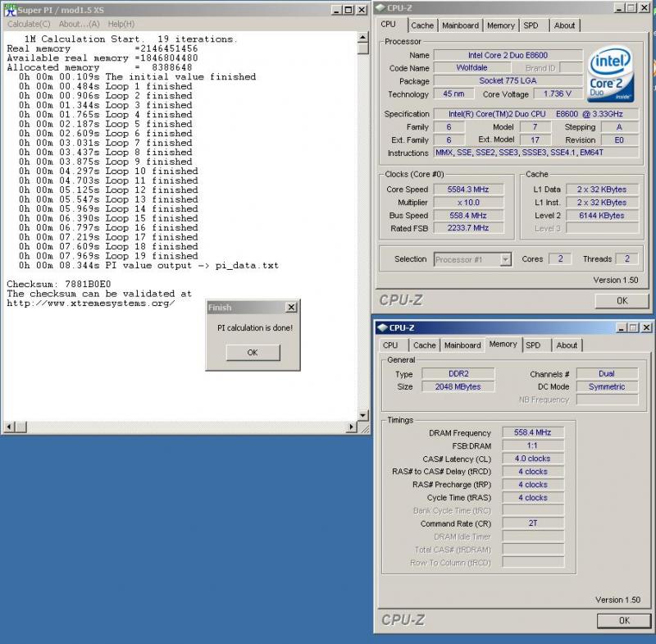Click the processor Name field 'Intel Core 2 Duo E8600'

coord(508,55)
